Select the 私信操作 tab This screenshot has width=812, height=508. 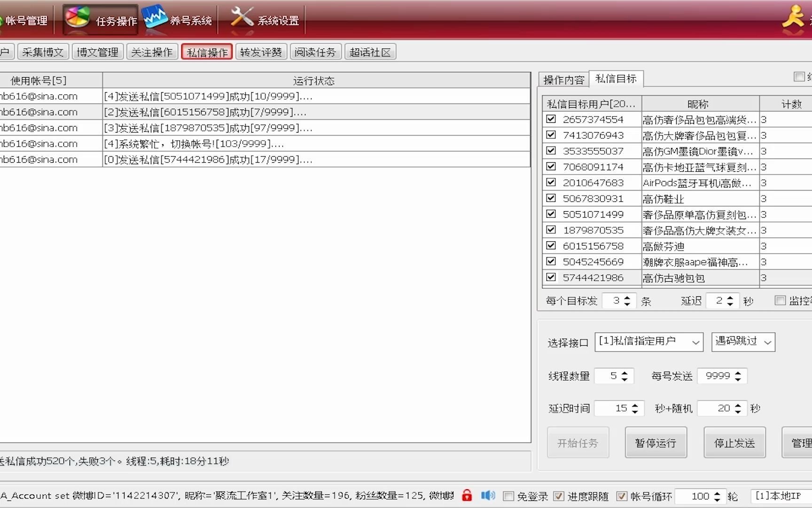coord(207,52)
